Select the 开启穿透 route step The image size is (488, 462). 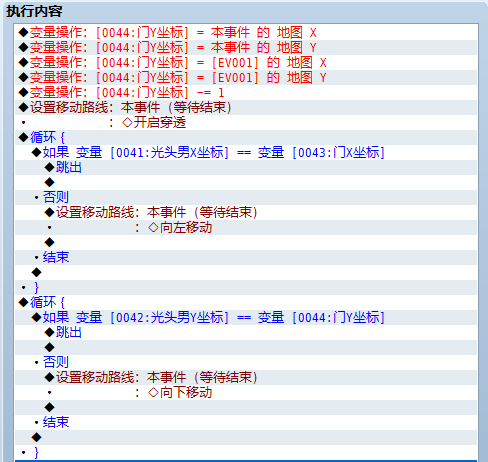[x=246, y=123]
